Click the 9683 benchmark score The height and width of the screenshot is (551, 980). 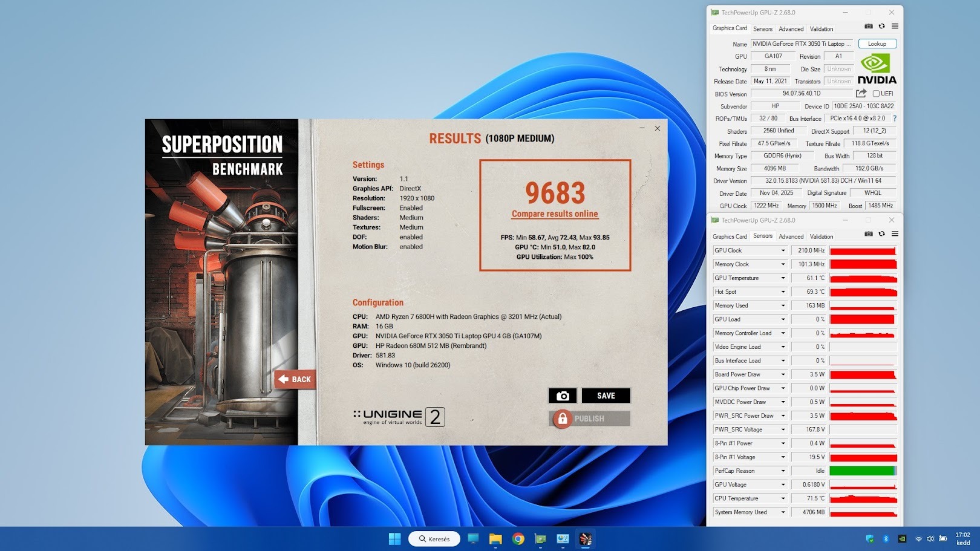coord(555,193)
